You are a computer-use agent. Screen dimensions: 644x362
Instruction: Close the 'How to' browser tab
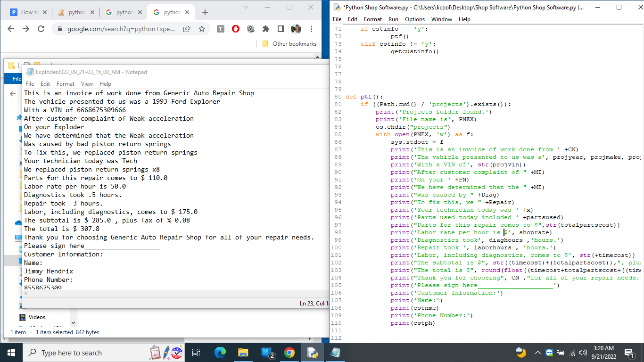click(45, 12)
